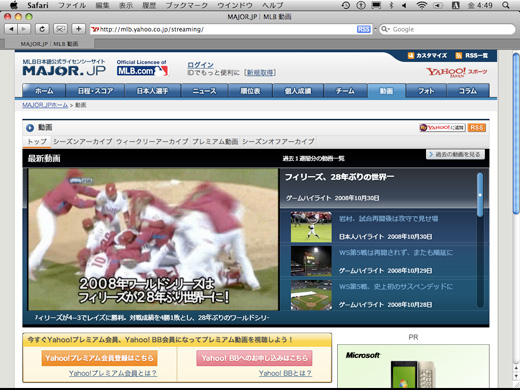The image size is (520, 390).
Task: Go forward with Safari's forward arrow
Action: (x=23, y=29)
